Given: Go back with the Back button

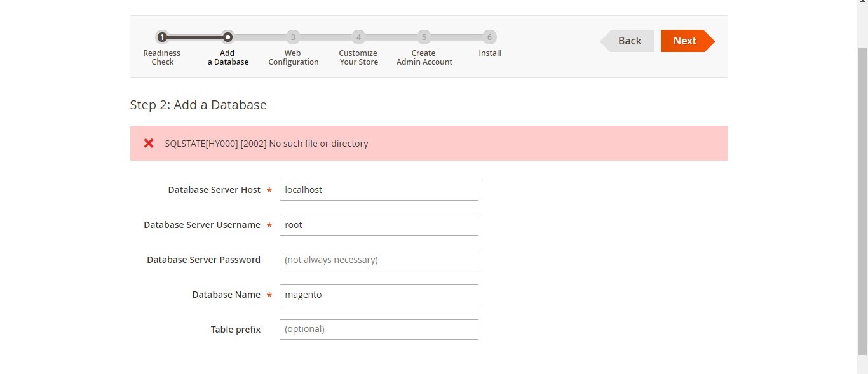Looking at the screenshot, I should point(628,41).
